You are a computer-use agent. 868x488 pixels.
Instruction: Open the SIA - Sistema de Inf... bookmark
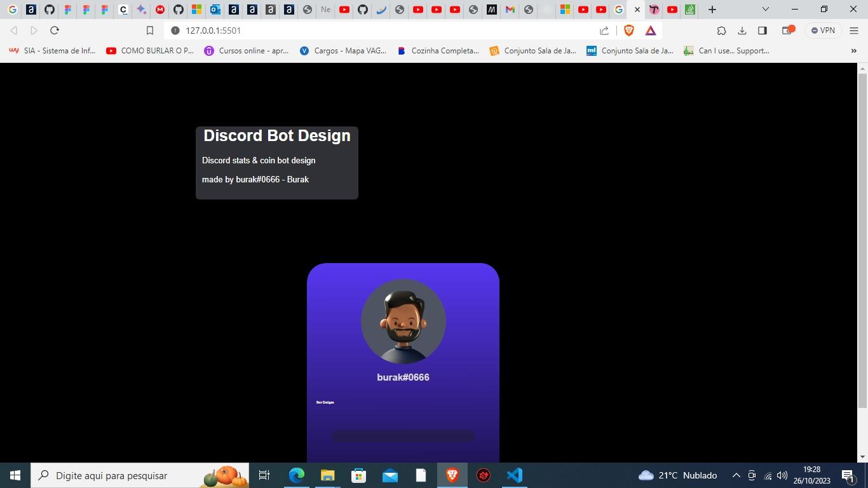click(52, 51)
